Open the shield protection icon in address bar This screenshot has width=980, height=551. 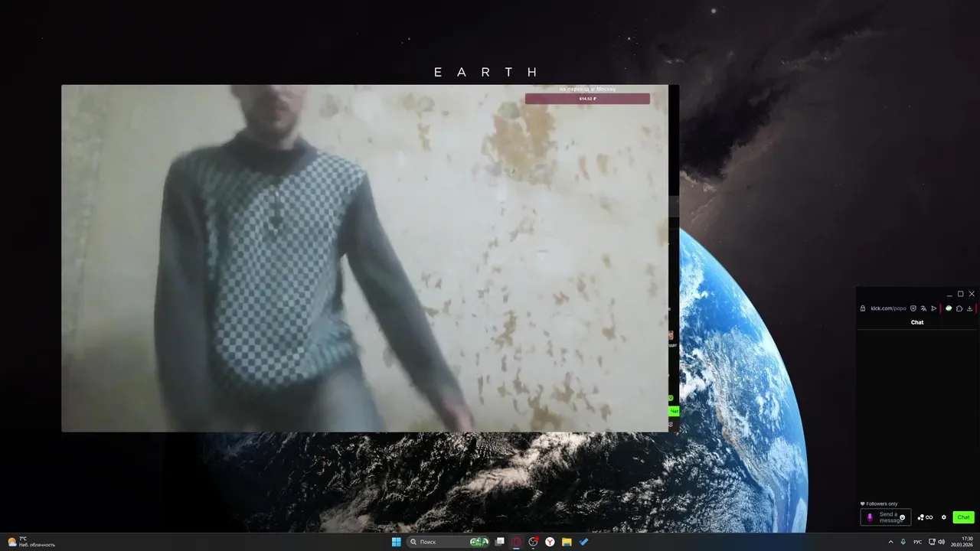tap(913, 308)
